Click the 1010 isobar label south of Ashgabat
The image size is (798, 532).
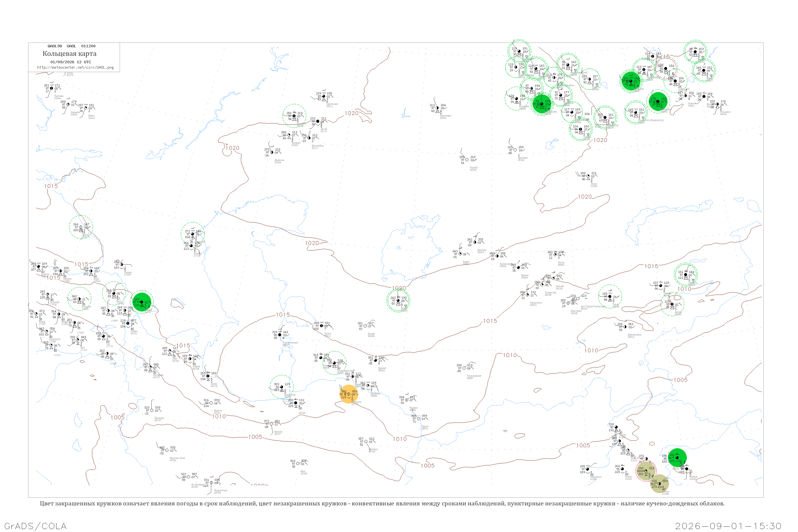tap(400, 439)
